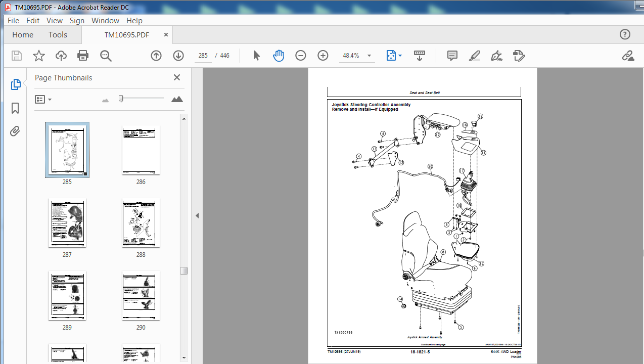Open the Sign menu
The image size is (644, 364).
coord(77,21)
